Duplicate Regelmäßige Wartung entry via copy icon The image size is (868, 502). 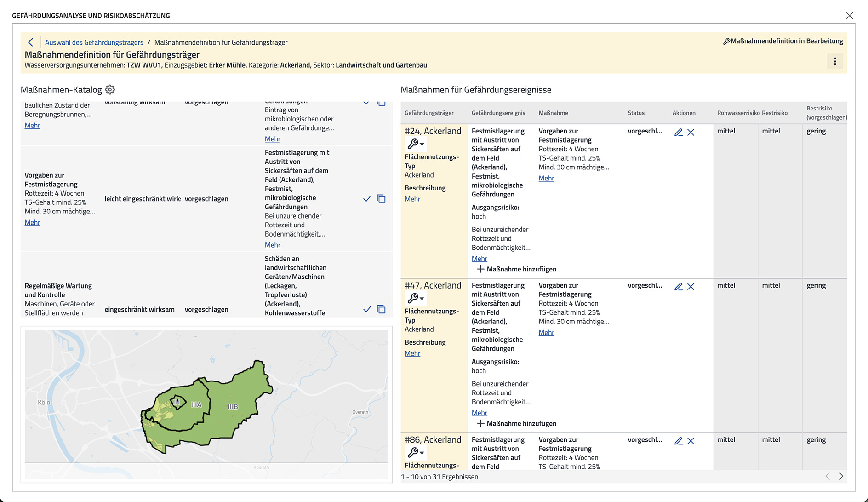(381, 309)
